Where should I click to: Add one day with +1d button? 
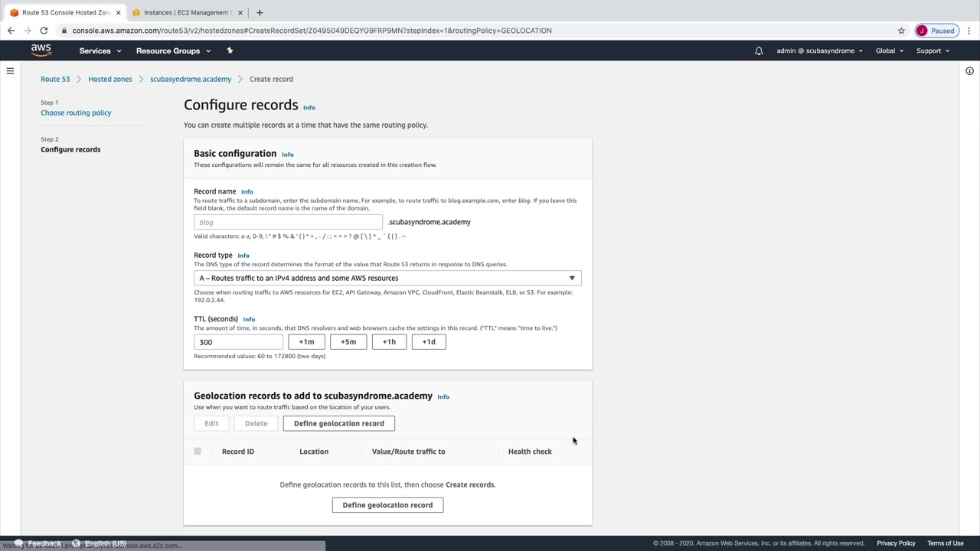pyautogui.click(x=429, y=342)
